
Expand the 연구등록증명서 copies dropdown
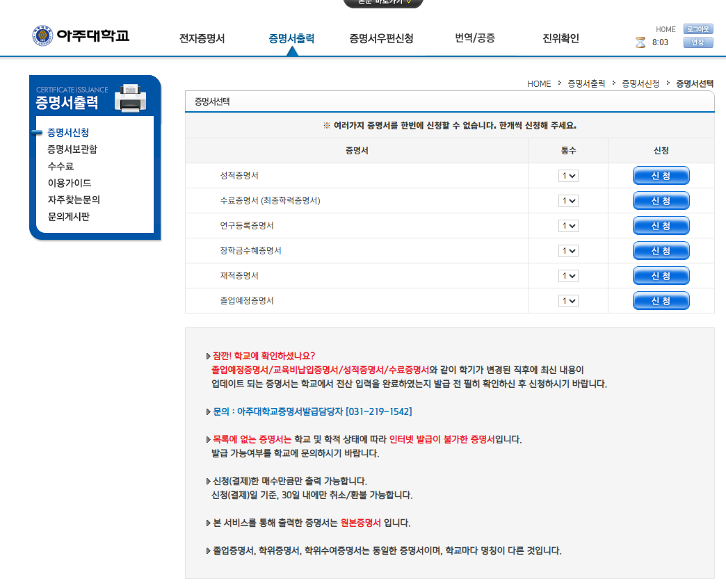click(568, 226)
